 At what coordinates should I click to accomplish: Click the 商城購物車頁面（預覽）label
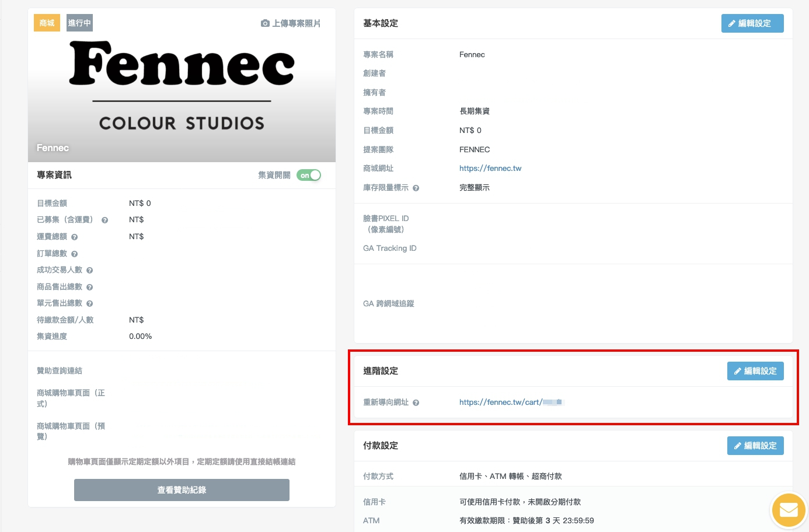tap(71, 432)
